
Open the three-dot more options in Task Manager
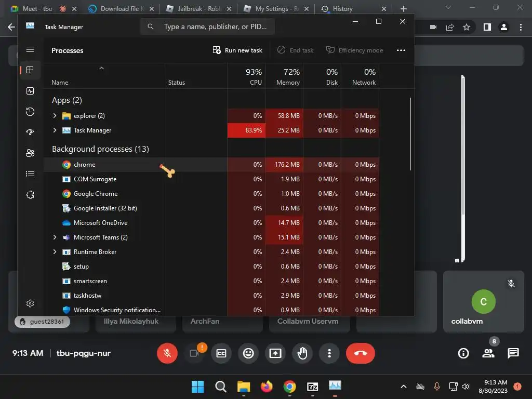(401, 50)
